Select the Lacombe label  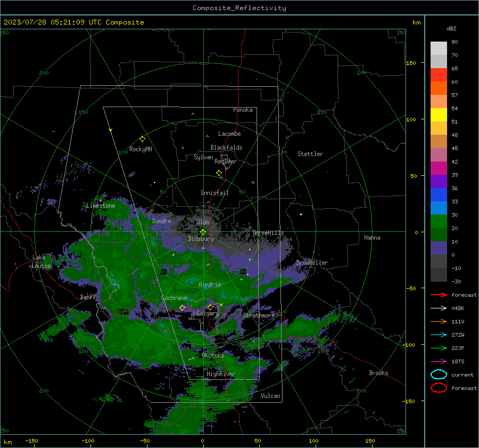229,134
